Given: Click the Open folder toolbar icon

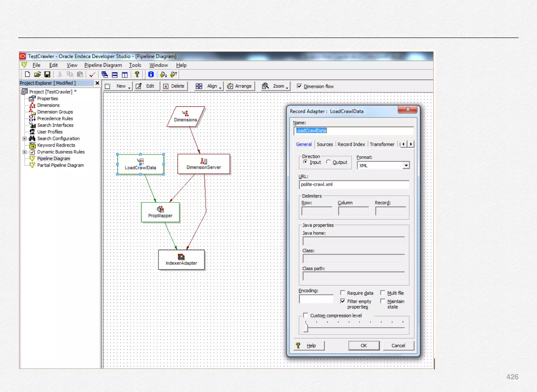Looking at the screenshot, I should (x=37, y=75).
